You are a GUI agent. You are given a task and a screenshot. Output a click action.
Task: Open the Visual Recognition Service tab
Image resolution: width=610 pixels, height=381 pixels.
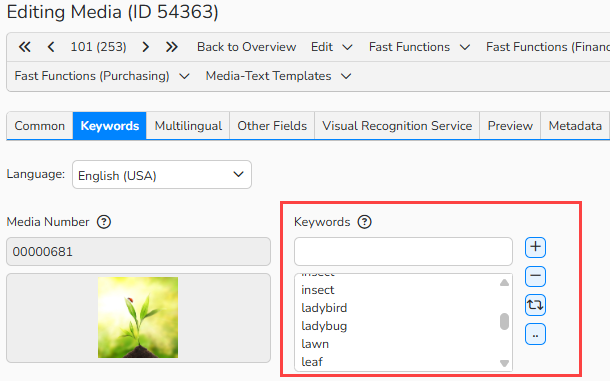tap(397, 126)
